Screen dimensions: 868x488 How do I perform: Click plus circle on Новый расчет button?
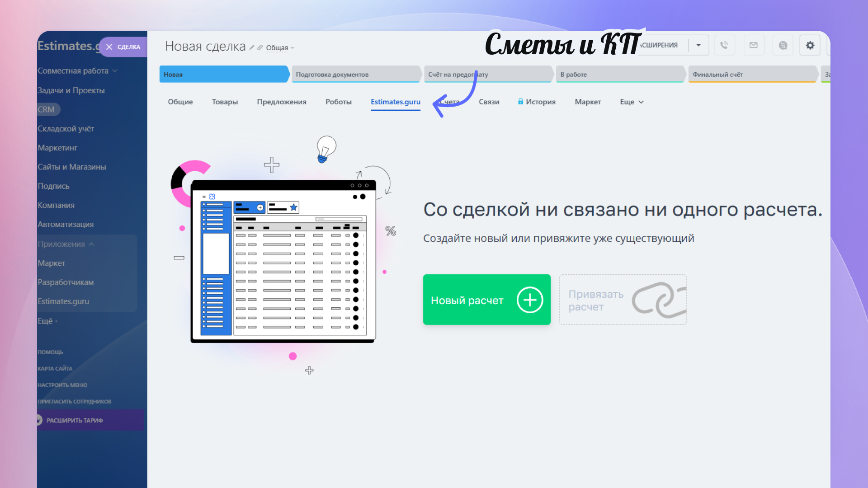click(529, 300)
